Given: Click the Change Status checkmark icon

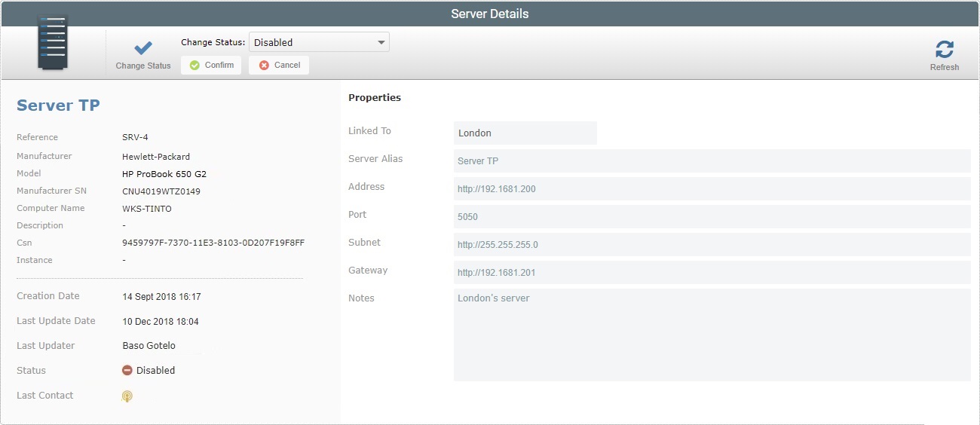Looking at the screenshot, I should pos(143,48).
